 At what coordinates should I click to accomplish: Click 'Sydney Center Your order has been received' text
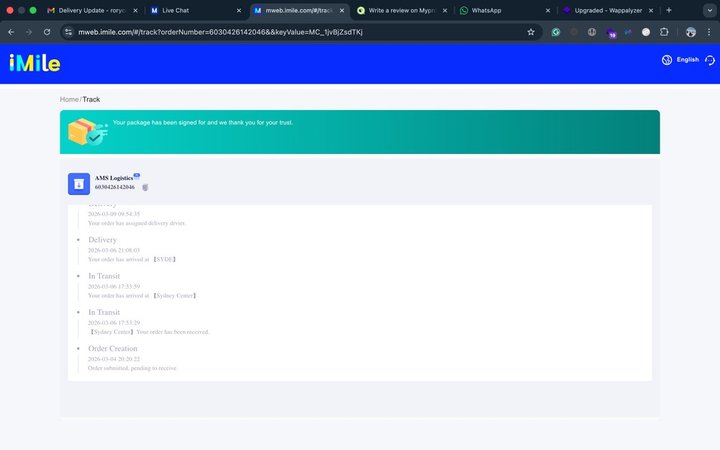pyautogui.click(x=149, y=332)
